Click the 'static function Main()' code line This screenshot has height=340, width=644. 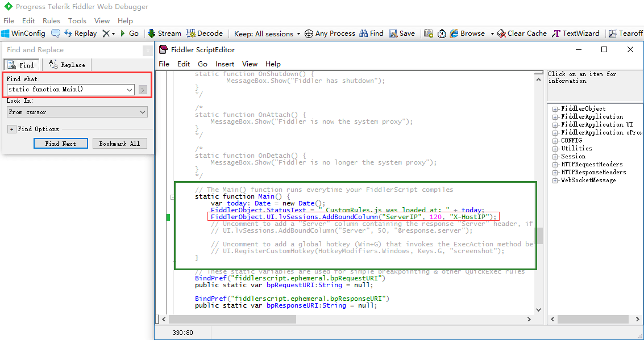click(x=242, y=196)
